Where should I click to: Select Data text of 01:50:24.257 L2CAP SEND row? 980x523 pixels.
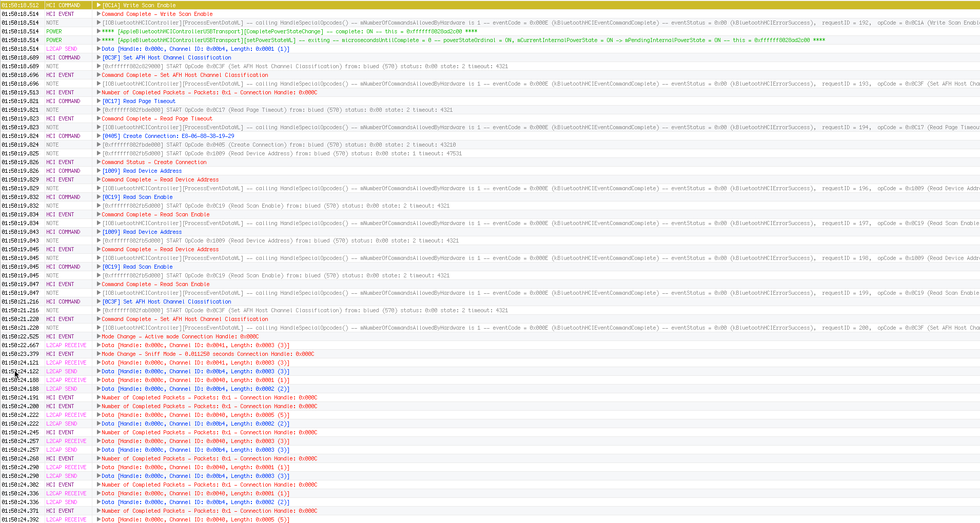click(195, 450)
